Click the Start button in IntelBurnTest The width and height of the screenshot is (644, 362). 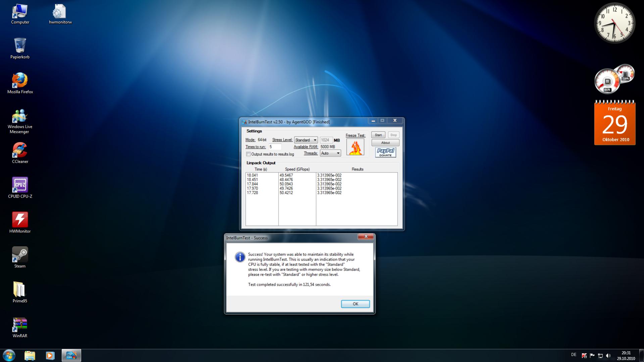click(378, 135)
